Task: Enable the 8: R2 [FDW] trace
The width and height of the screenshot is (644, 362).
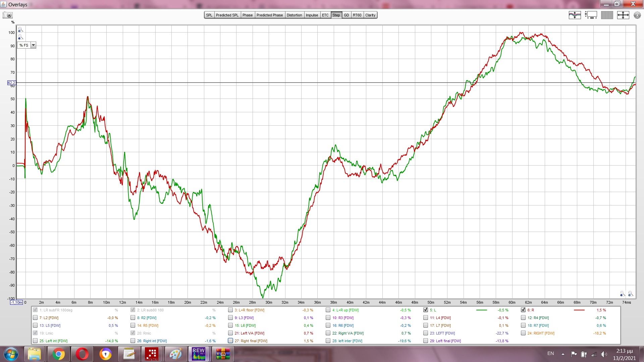Action: [133, 318]
